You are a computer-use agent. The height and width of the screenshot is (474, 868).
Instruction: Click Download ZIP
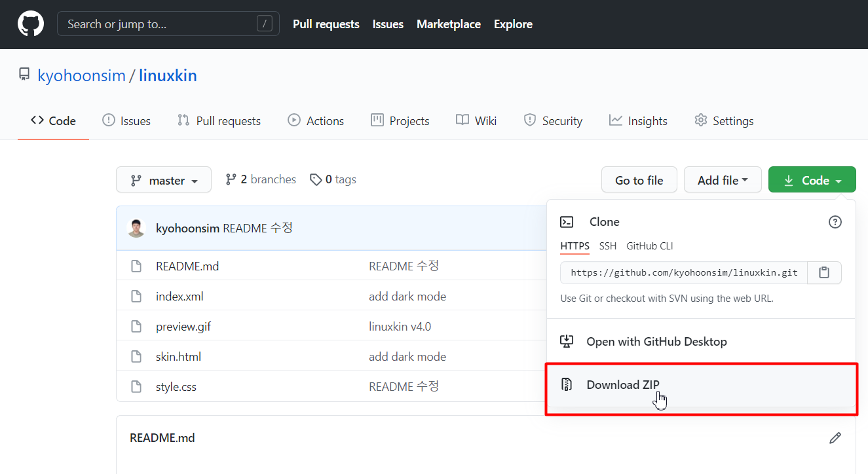[701, 384]
